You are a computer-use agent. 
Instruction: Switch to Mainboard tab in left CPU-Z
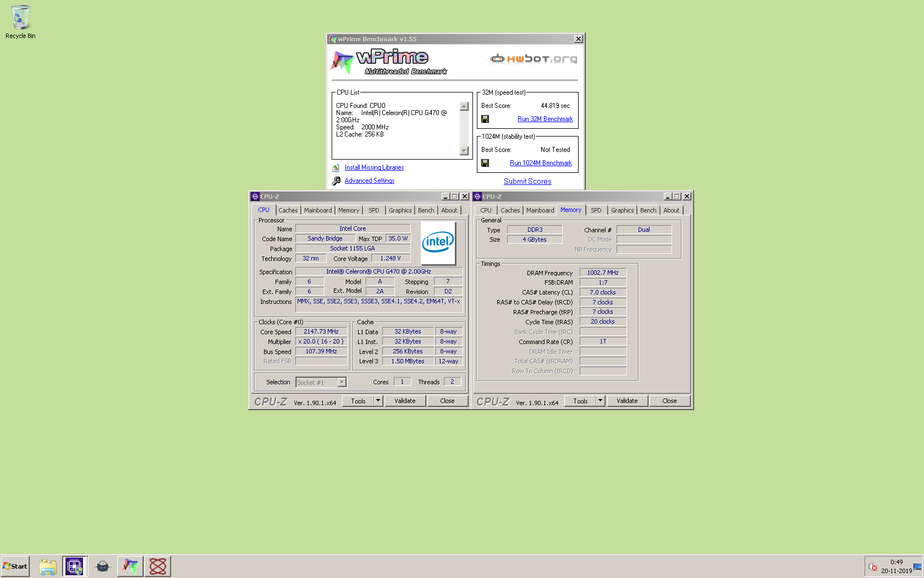pos(318,210)
